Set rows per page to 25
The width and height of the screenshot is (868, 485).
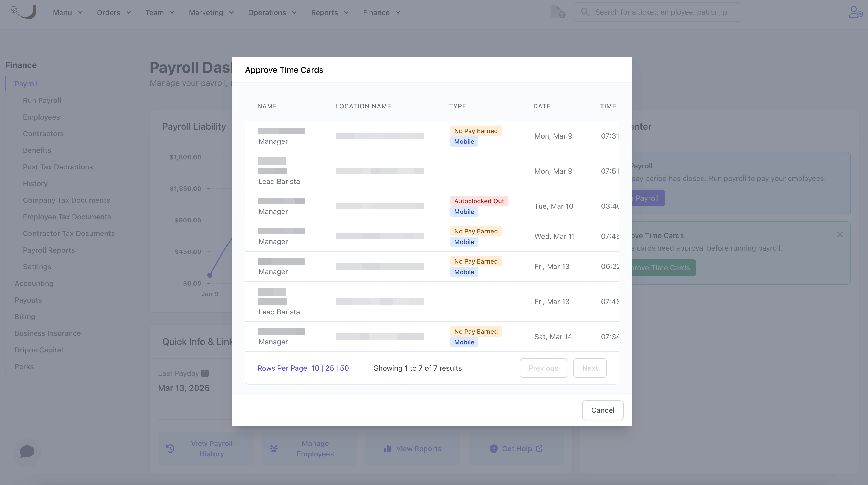point(329,368)
